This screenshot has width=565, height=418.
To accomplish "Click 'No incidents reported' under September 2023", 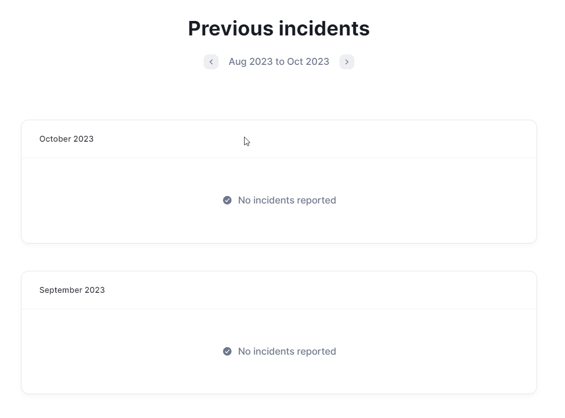I will [x=287, y=351].
